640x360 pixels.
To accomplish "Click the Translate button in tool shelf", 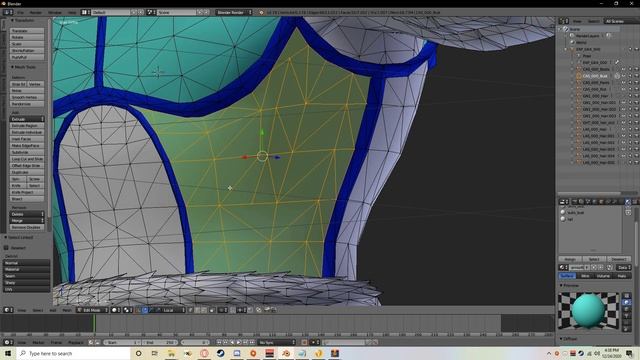I will pyautogui.click(x=27, y=31).
